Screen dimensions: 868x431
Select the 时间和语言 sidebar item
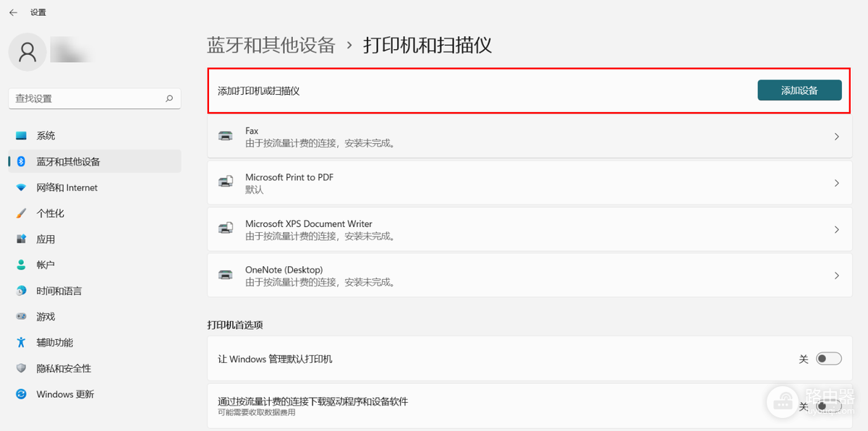[95, 291]
